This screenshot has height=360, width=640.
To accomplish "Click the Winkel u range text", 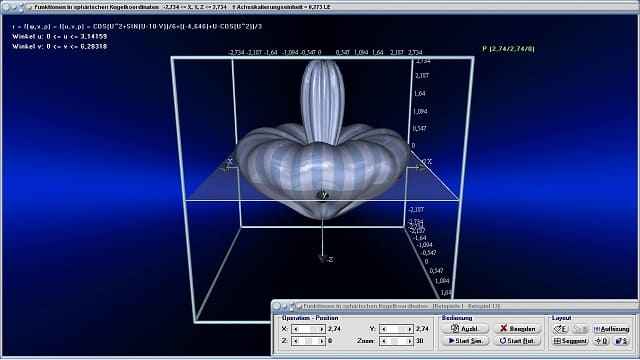I will pyautogui.click(x=60, y=36).
